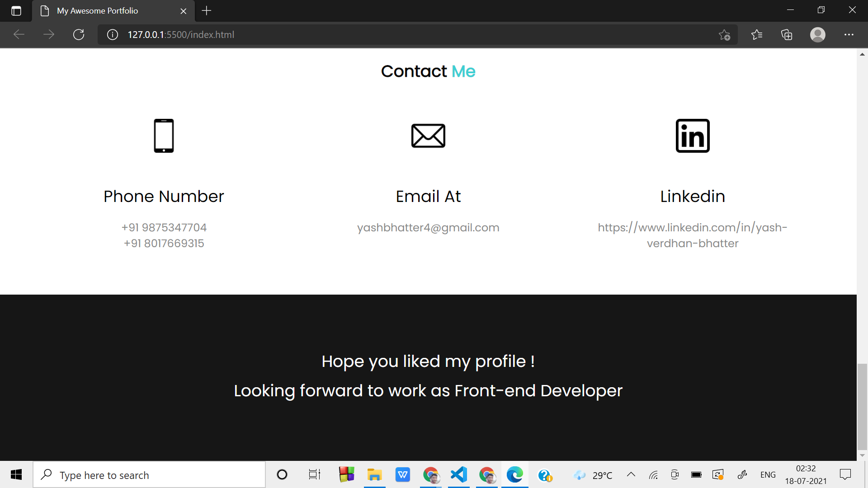Open Task View in the taskbar
Screen dimensions: 868x488
315,474
